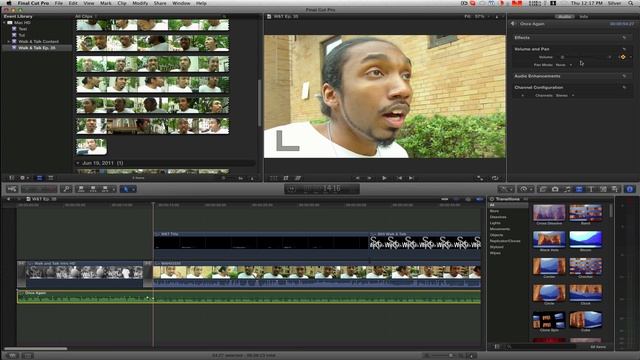This screenshot has width=640, height=360.
Task: Toggle the Inspector panel button
Action: click(x=630, y=189)
